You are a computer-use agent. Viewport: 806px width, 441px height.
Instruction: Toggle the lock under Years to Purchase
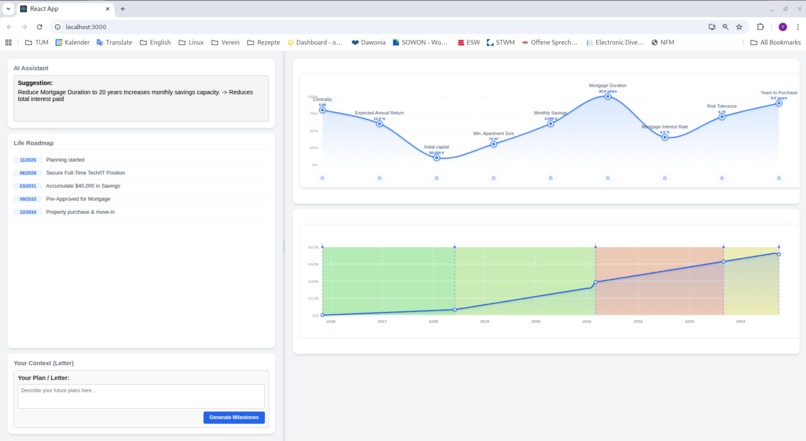(x=779, y=178)
